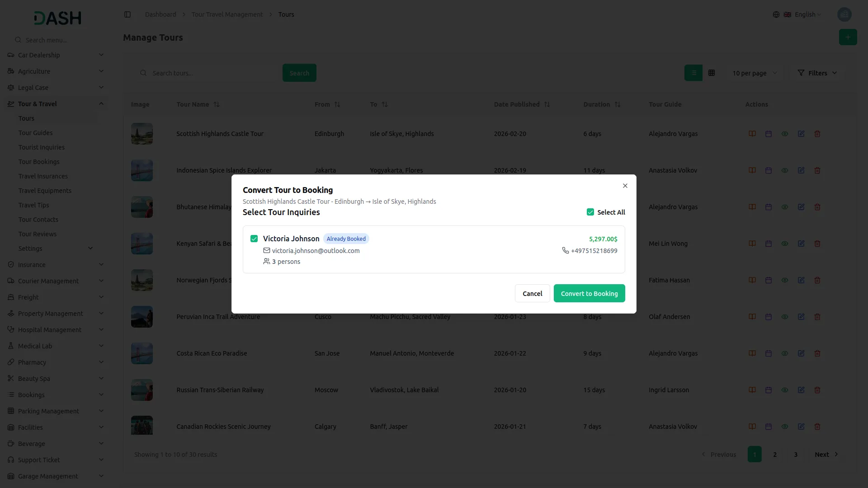Expand the Filters dropdown
Screen dimensions: 868x488
click(817, 73)
